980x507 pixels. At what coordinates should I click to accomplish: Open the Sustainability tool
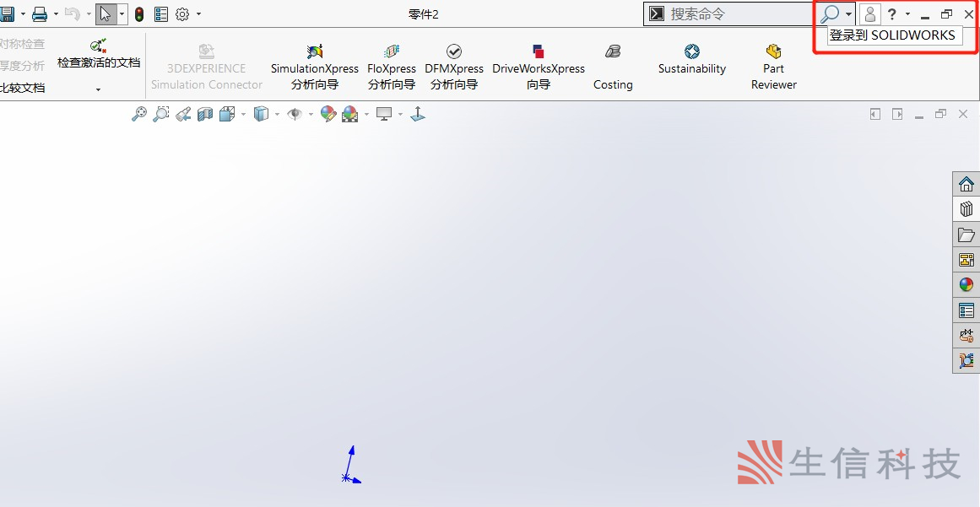point(692,60)
